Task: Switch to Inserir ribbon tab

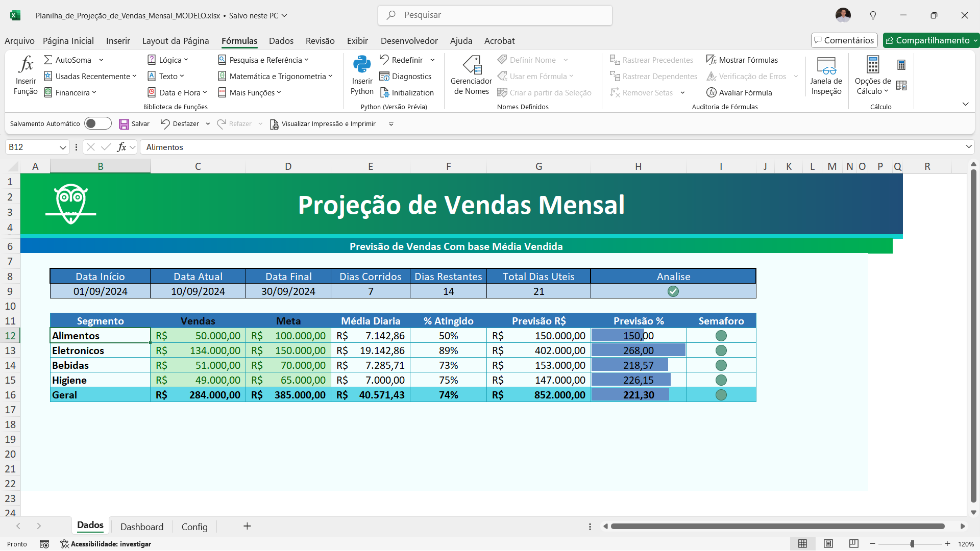Action: click(x=118, y=41)
